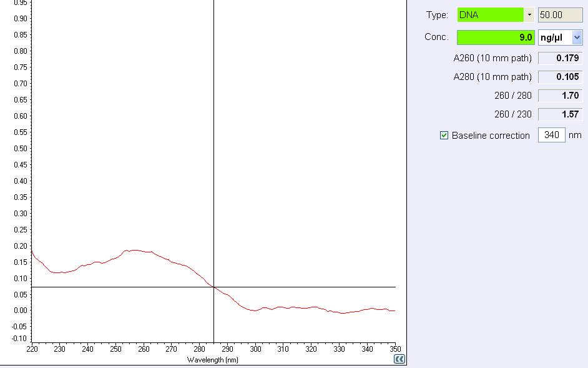This screenshot has height=368, width=588.
Task: Click the Baseline correction label text
Action: point(491,136)
